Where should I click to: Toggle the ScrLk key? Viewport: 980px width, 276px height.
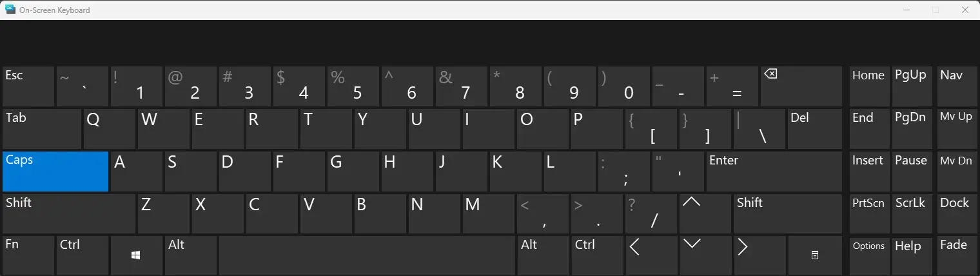tap(911, 214)
